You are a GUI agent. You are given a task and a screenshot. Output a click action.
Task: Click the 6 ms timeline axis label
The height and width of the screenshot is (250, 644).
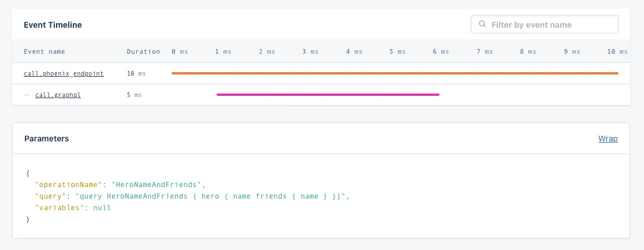441,52
